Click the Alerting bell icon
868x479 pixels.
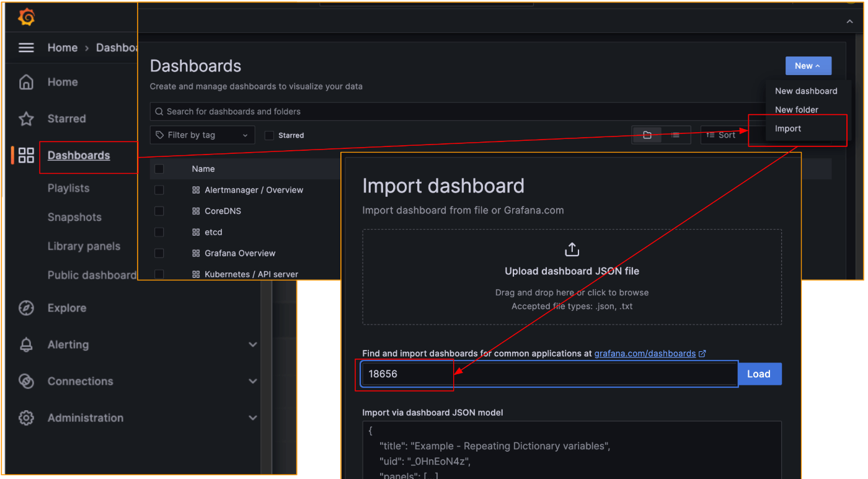point(26,344)
